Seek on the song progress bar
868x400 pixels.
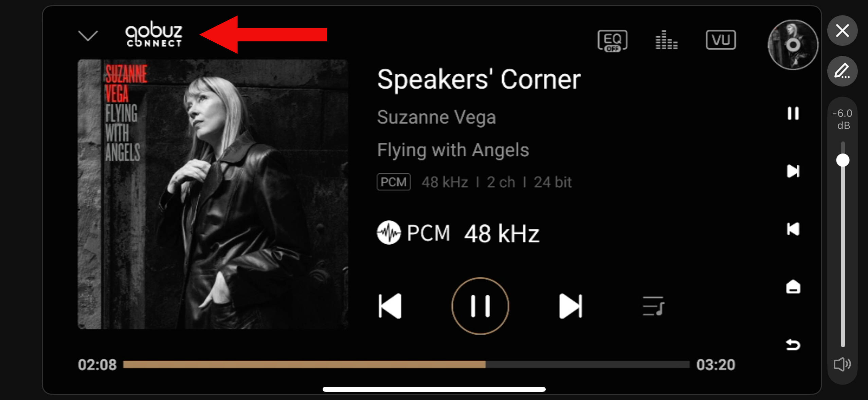click(x=406, y=364)
